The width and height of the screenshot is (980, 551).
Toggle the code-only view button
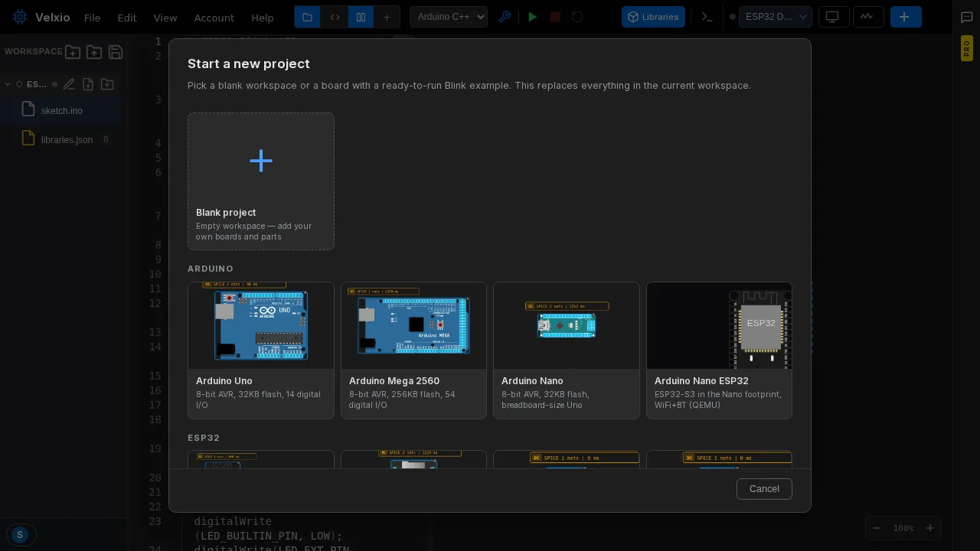click(x=334, y=17)
